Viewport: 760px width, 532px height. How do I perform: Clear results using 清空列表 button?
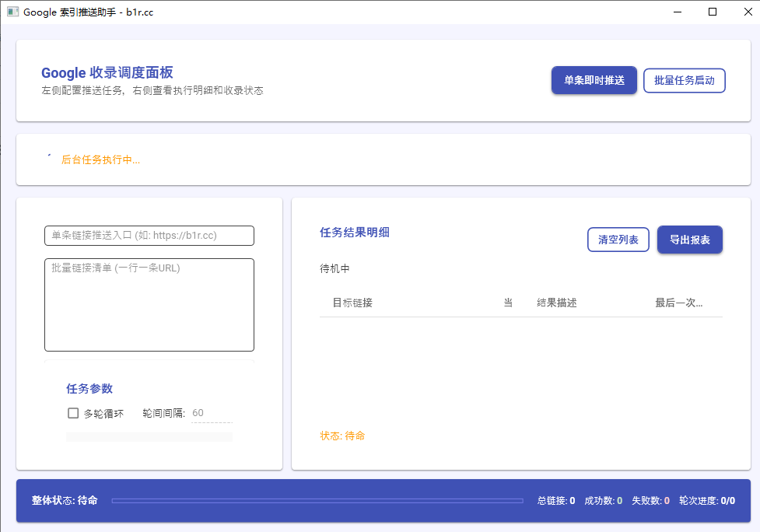618,240
